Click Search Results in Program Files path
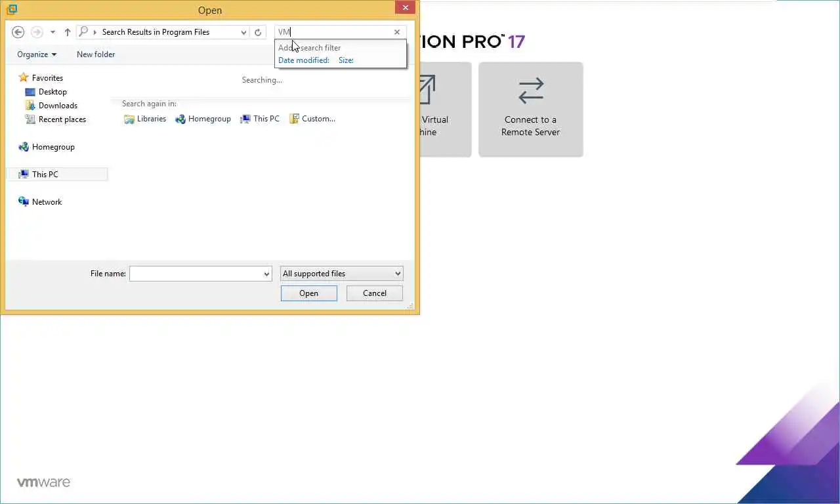840x504 pixels. 156,32
